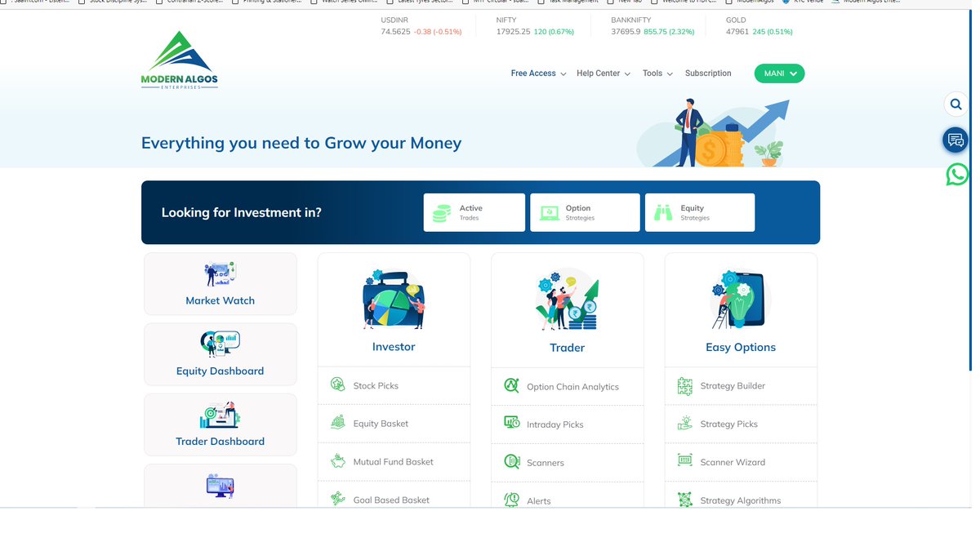Click the Option Strategies laptop icon

coord(550,213)
